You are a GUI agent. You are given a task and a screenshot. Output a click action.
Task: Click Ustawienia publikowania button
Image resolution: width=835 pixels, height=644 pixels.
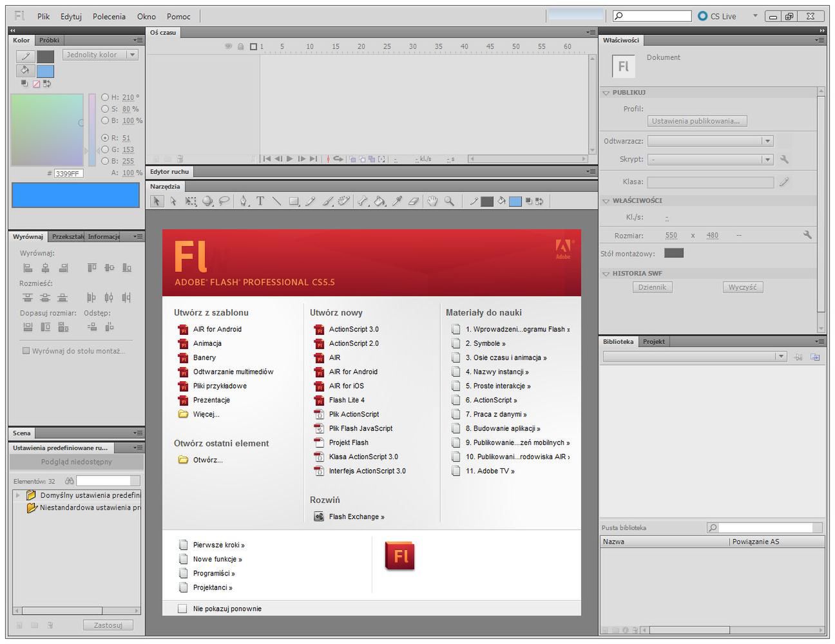[697, 121]
